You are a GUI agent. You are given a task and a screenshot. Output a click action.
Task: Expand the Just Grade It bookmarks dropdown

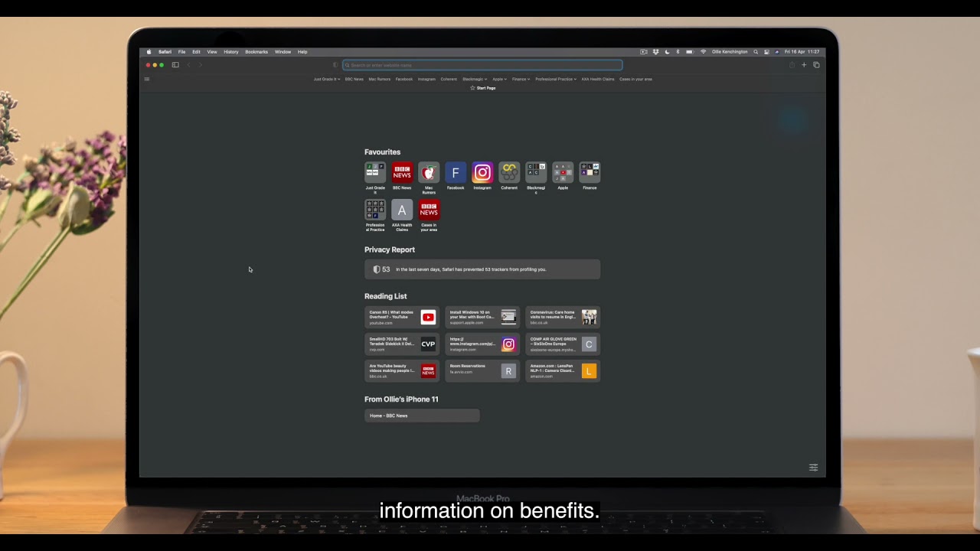point(327,79)
